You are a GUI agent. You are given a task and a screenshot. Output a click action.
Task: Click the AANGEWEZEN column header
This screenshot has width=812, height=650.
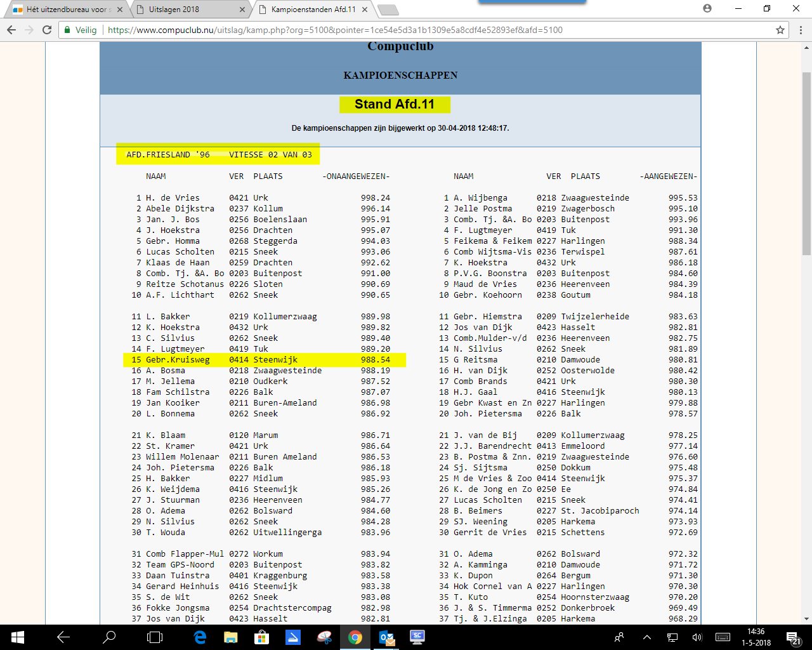(669, 176)
